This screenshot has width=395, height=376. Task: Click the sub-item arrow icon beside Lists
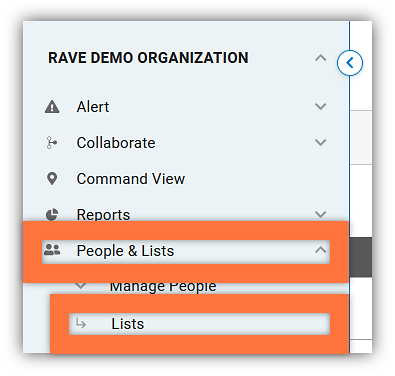pyautogui.click(x=81, y=323)
